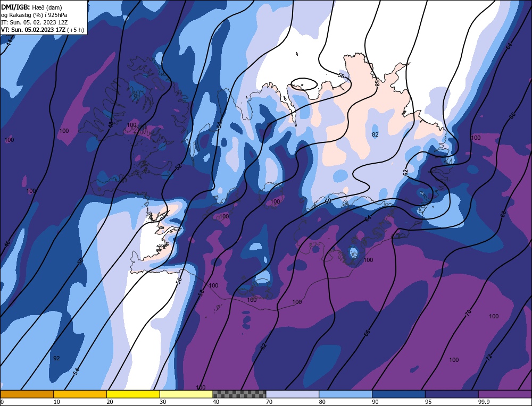532x406 pixels.
Task: Click the bright yellow 20–30 legend swatch
Action: point(133,394)
